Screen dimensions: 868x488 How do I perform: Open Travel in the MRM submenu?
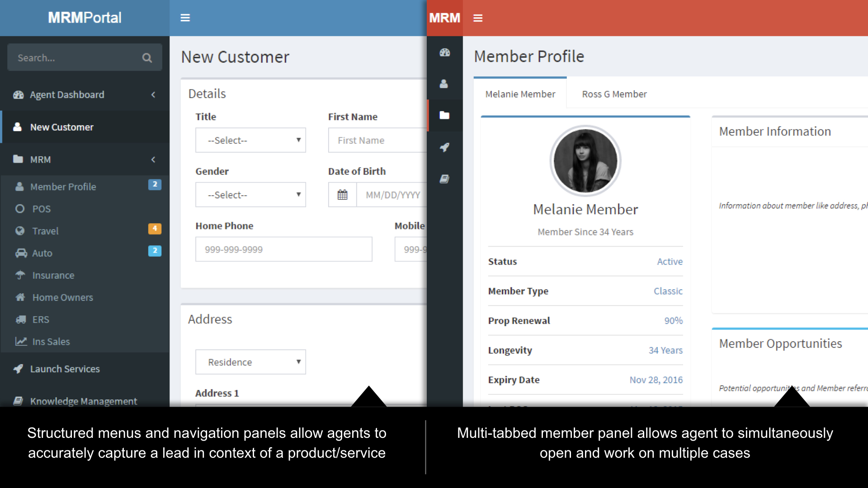46,231
